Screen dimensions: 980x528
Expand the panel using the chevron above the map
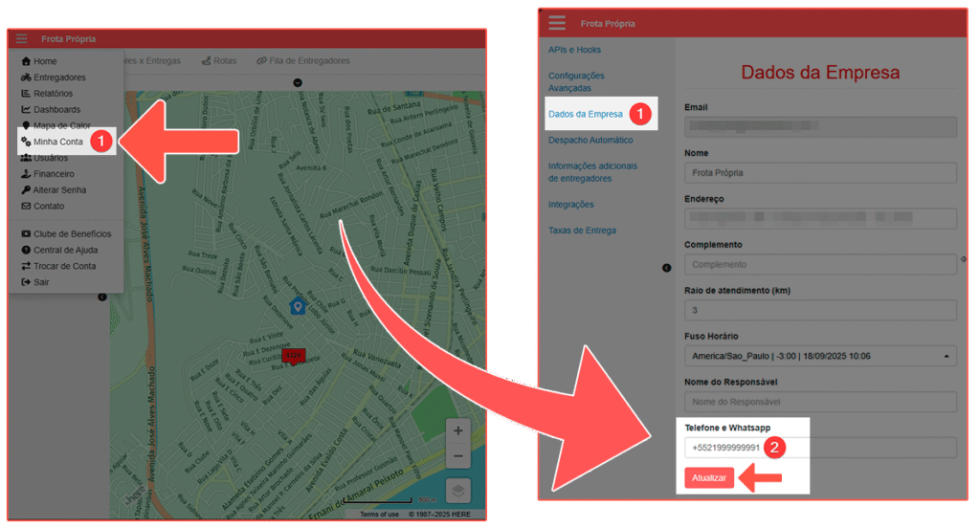298,82
